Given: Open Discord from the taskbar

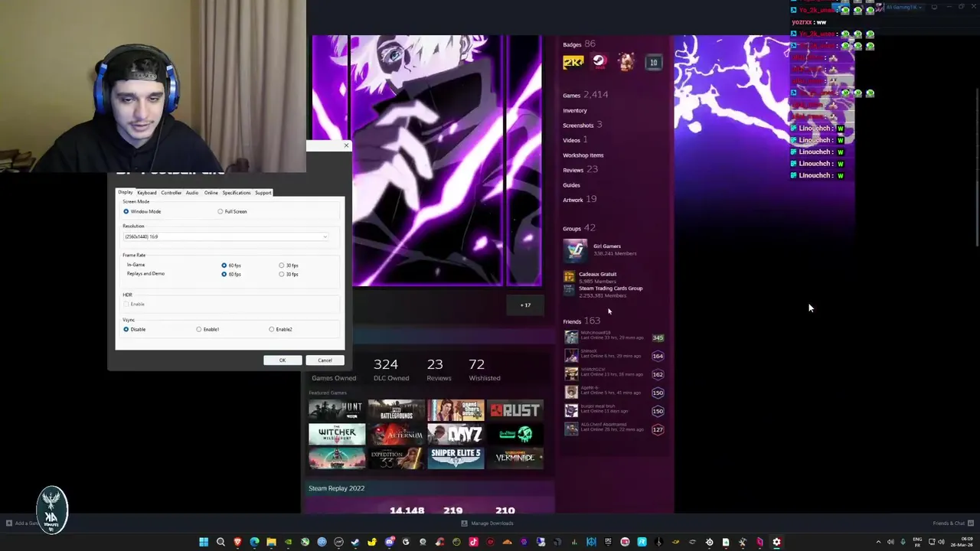Looking at the screenshot, I should [389, 542].
